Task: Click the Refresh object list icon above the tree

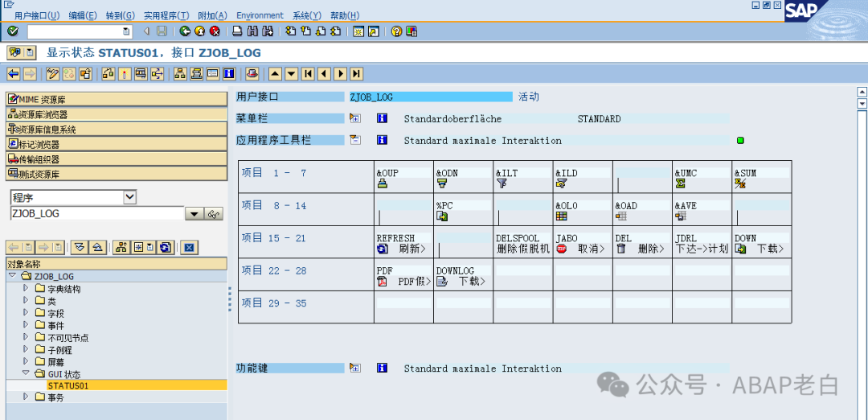Action: pyautogui.click(x=165, y=247)
